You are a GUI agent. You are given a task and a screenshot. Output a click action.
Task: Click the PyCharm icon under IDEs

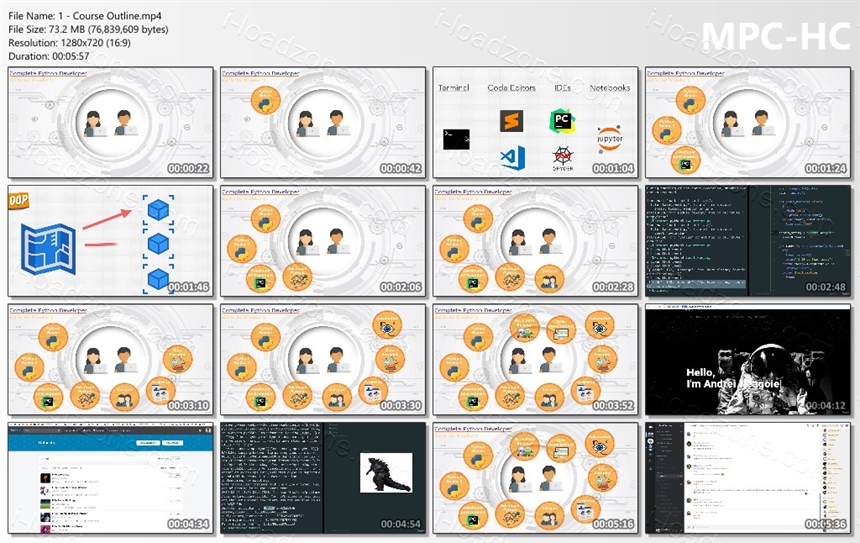562,121
